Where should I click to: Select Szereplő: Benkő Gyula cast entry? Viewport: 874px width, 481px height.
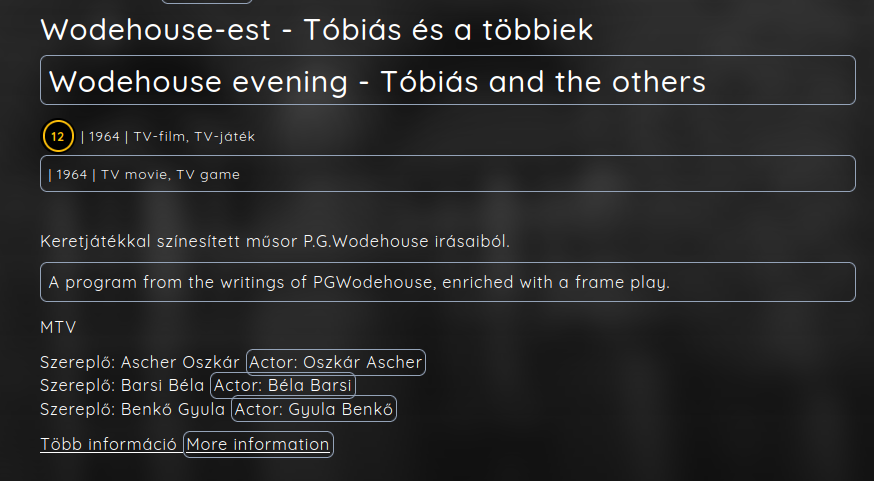133,409
